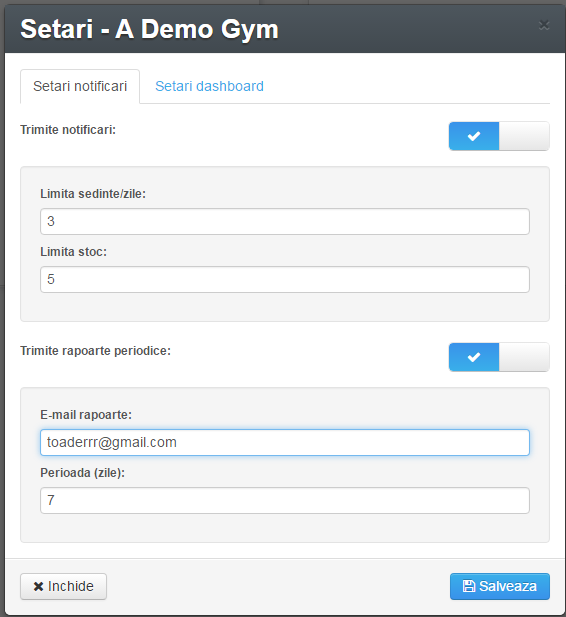Click the Limita sedinte/zile input field
The image size is (566, 617).
(x=285, y=222)
